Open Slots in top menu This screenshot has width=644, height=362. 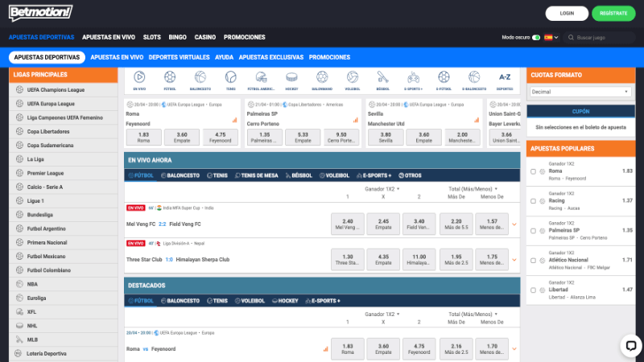[152, 37]
